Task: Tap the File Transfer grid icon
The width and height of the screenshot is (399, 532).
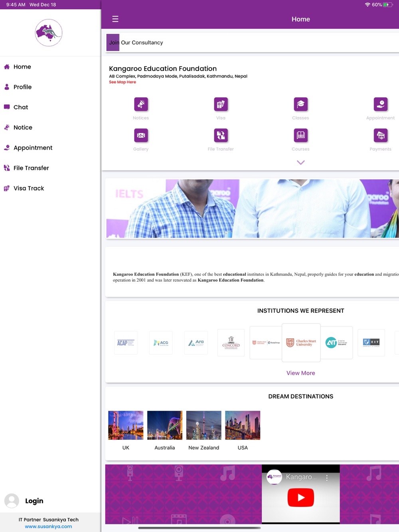Action: click(x=221, y=136)
